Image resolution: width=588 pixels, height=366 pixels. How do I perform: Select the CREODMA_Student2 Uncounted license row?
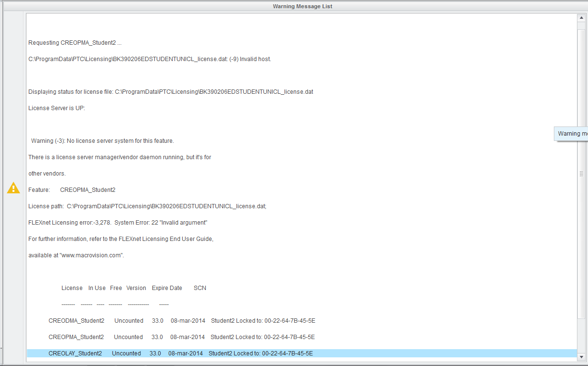point(182,321)
